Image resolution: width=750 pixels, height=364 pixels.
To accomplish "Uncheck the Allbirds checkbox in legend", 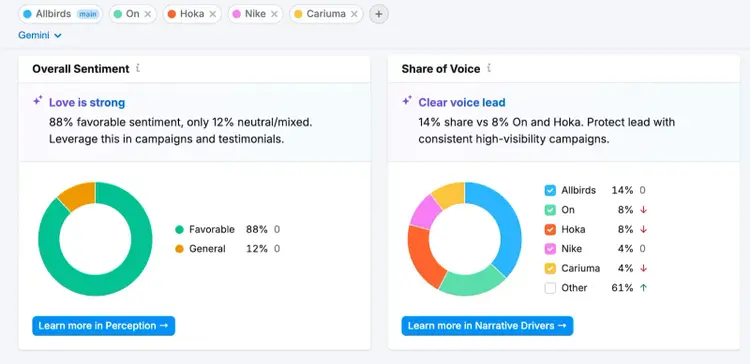I will tap(550, 190).
